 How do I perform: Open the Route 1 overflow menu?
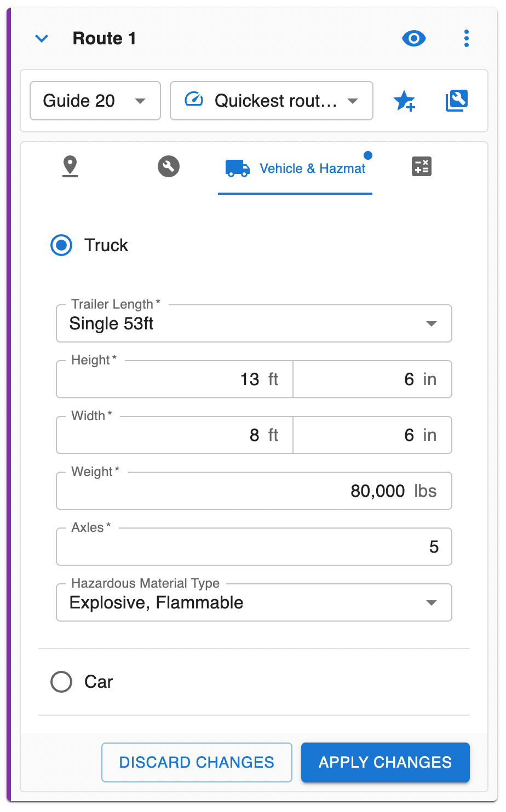(466, 38)
